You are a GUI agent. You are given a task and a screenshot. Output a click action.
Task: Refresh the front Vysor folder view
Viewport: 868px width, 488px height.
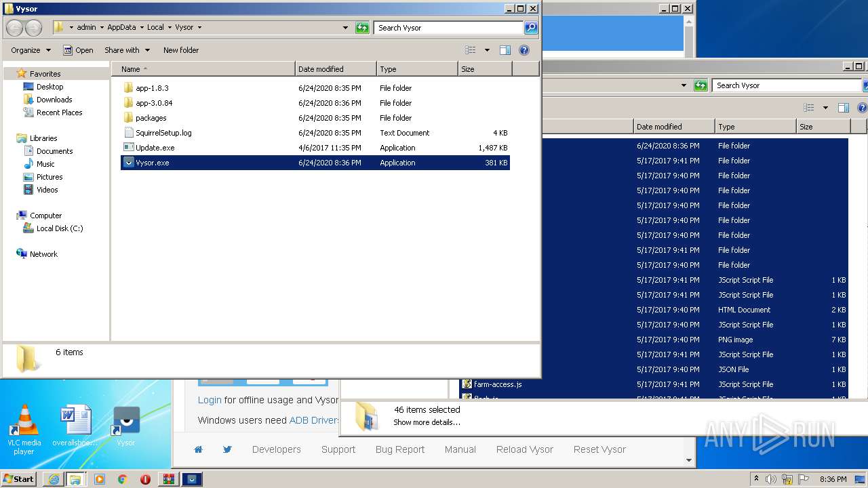click(x=362, y=28)
